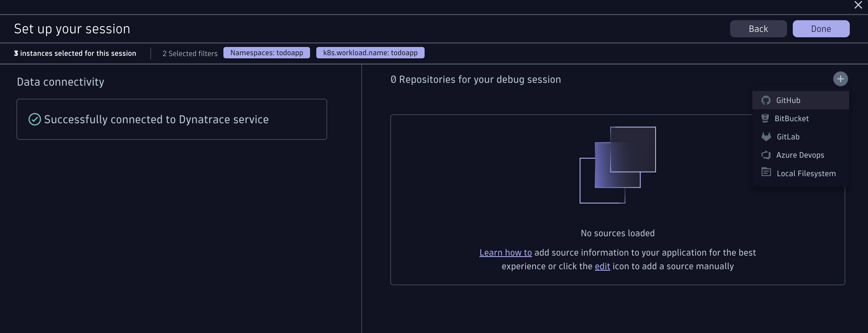Click the plus icon to add repository

point(840,79)
